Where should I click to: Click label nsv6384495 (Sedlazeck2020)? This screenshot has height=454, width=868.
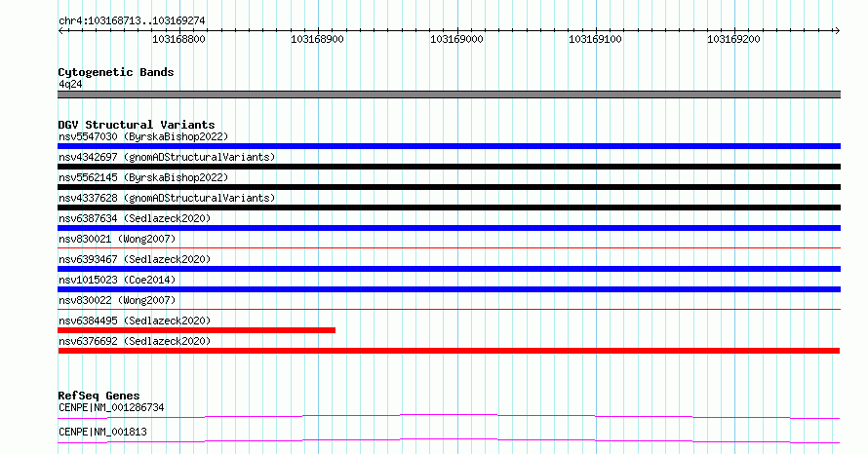tap(135, 321)
